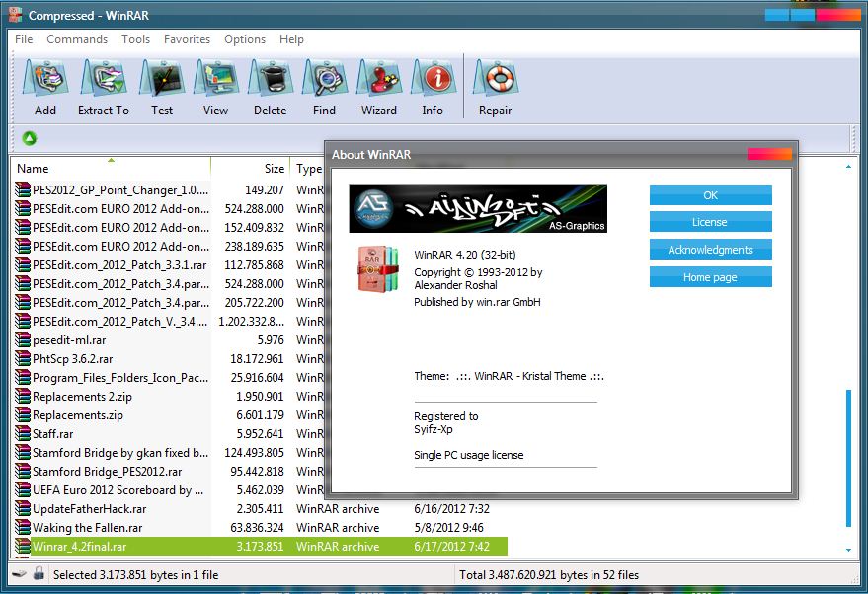The image size is (868, 594).
Task: Click the size value 5.976
Action: coord(271,339)
